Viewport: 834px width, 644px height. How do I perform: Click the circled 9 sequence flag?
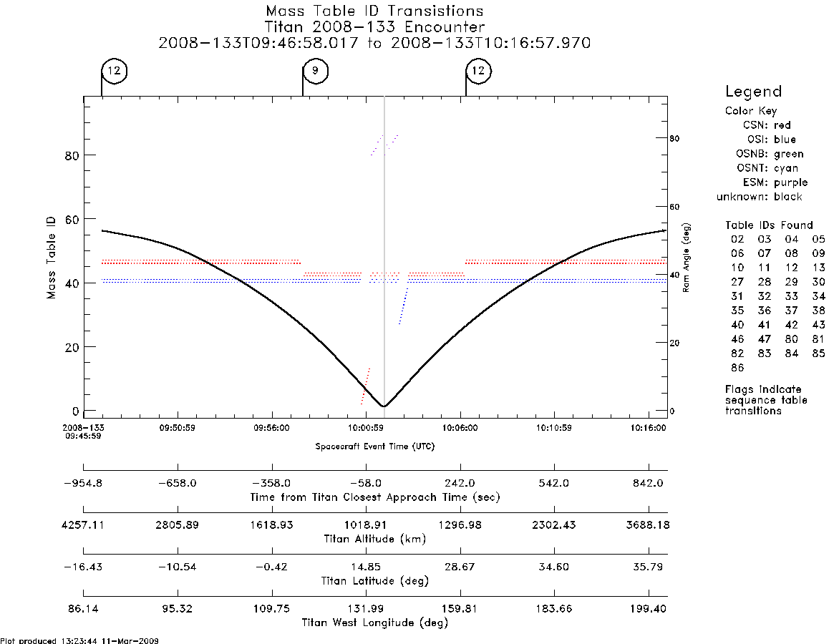pyautogui.click(x=316, y=71)
